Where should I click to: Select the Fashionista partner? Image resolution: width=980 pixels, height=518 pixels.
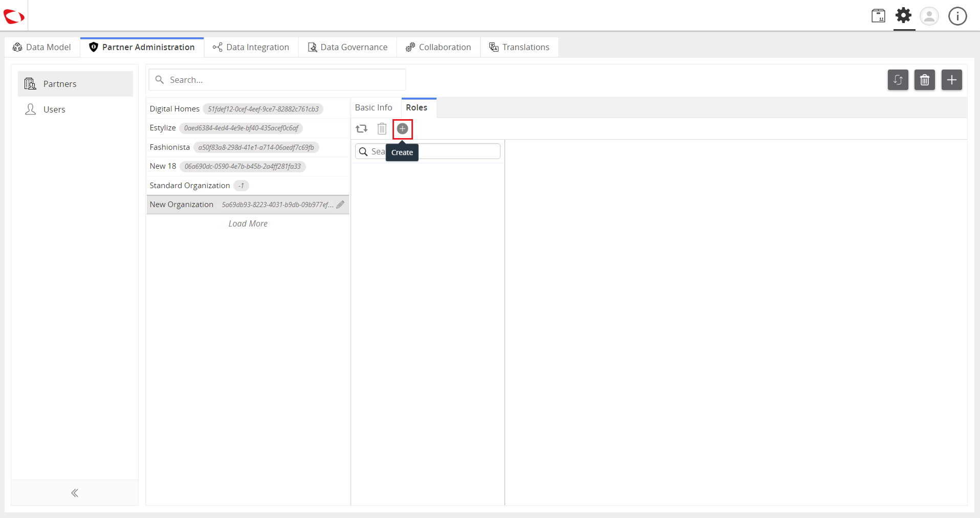248,147
